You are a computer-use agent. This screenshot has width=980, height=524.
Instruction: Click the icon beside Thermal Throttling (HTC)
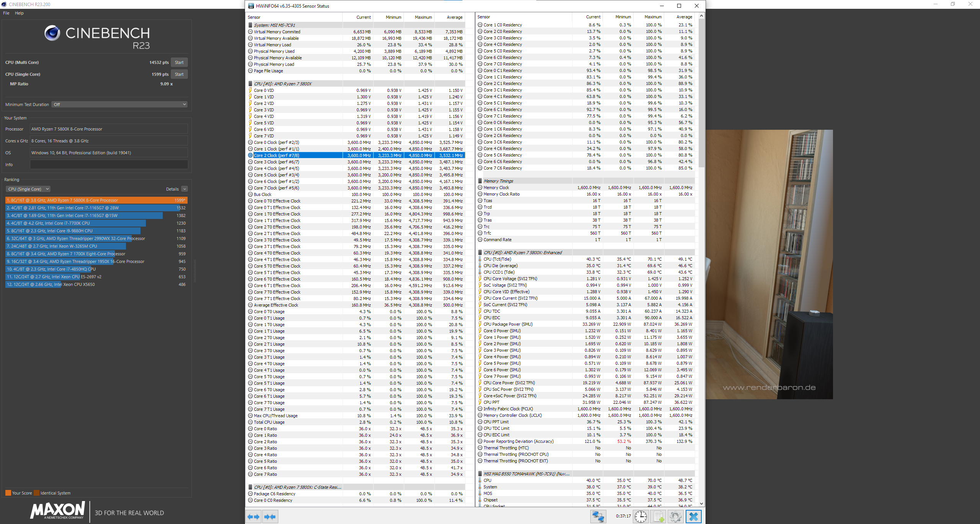[x=480, y=448]
